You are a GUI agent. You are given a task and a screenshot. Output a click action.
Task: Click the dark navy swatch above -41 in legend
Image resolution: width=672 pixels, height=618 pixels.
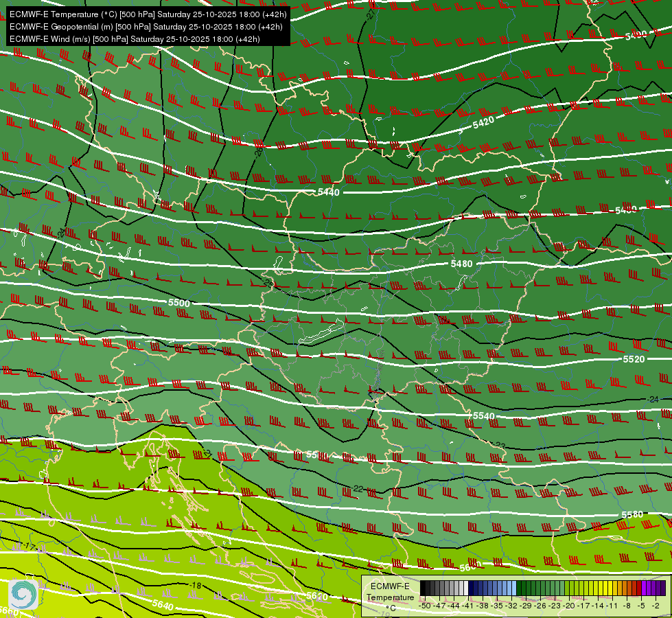tap(471, 588)
